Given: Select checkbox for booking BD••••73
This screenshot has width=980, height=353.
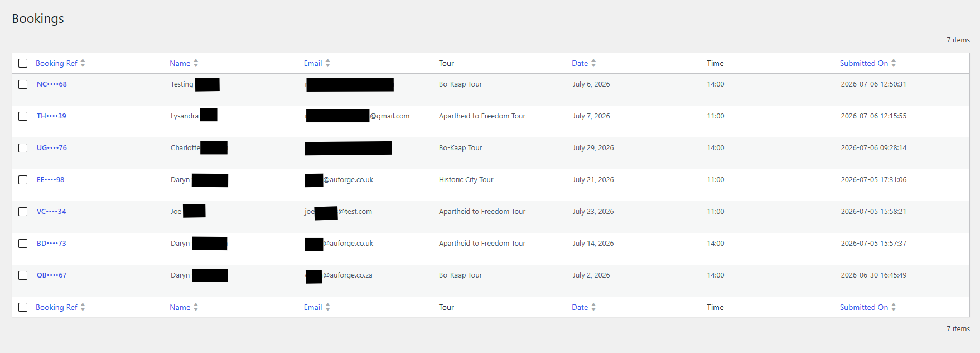Looking at the screenshot, I should (23, 244).
